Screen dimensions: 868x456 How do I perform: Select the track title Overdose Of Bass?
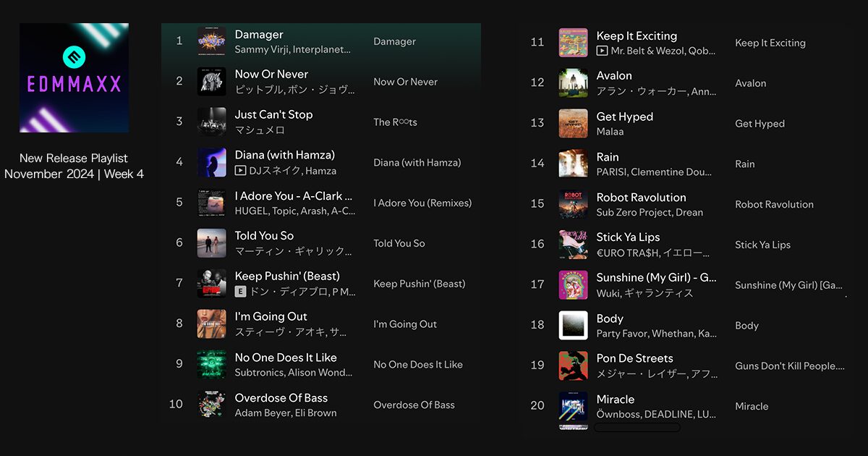click(x=281, y=398)
